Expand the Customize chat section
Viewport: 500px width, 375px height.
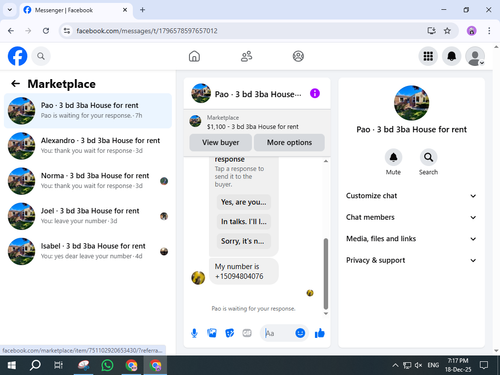point(411,196)
